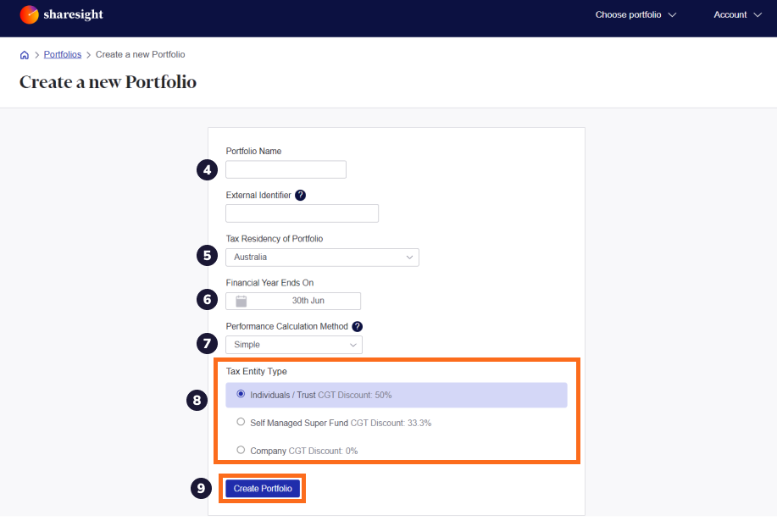Screen dimensions: 777x532
Task: Open the Tax Residency of Portfolio dropdown
Action: click(322, 257)
